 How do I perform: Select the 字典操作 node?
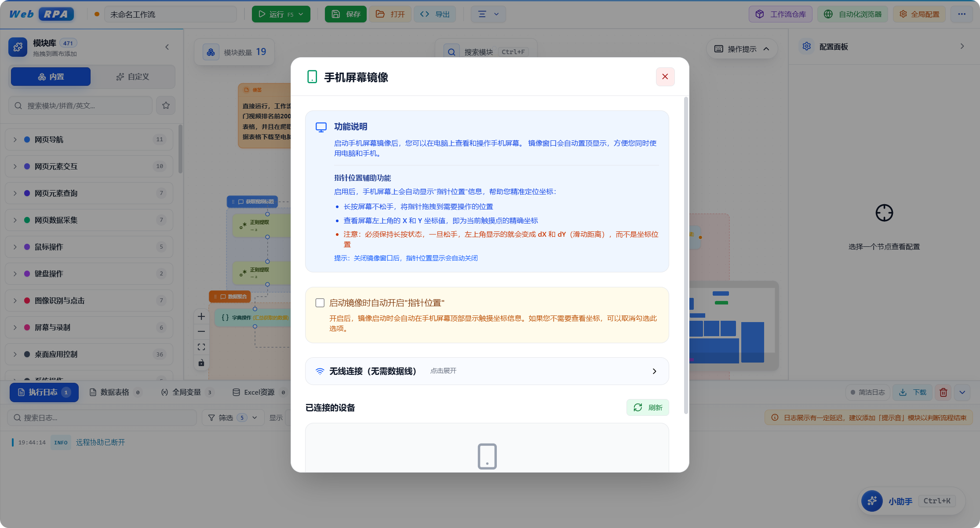pyautogui.click(x=252, y=318)
